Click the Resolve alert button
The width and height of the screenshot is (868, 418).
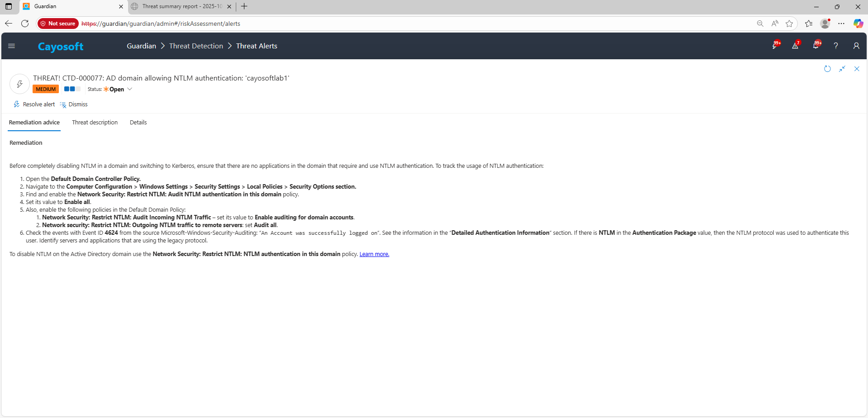pyautogui.click(x=34, y=104)
